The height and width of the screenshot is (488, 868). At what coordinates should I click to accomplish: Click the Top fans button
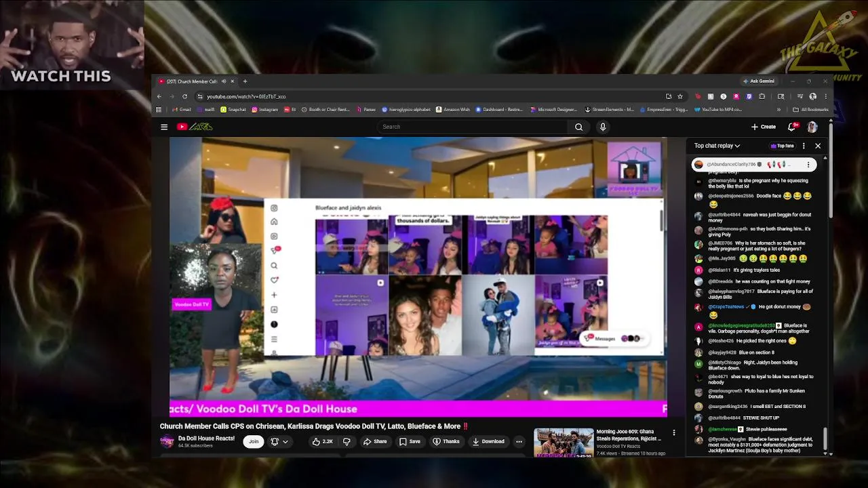[782, 146]
